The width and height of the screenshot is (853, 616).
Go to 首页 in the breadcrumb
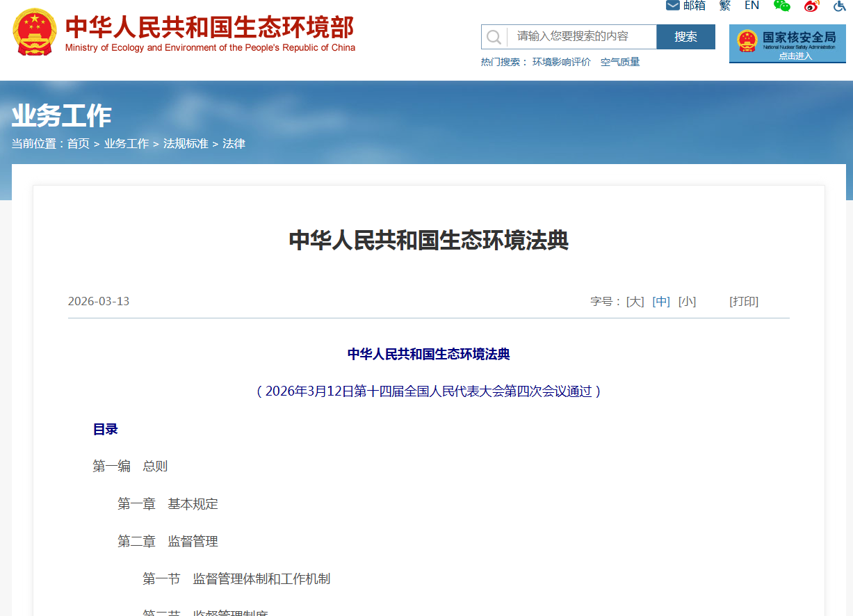[x=78, y=144]
